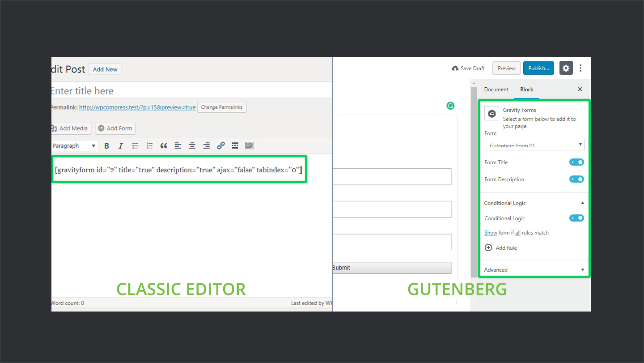Expand the Advanced section
The width and height of the screenshot is (644, 363).
click(582, 269)
